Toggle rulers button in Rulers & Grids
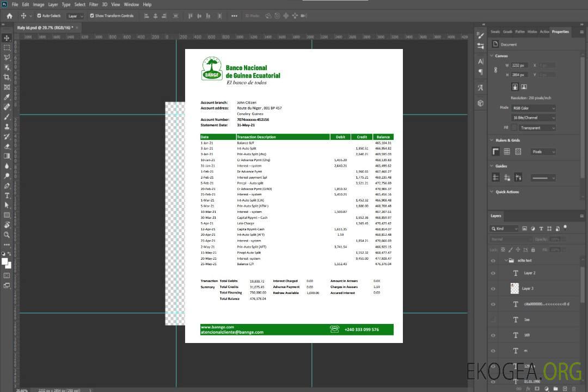The image size is (588, 392). click(x=495, y=151)
